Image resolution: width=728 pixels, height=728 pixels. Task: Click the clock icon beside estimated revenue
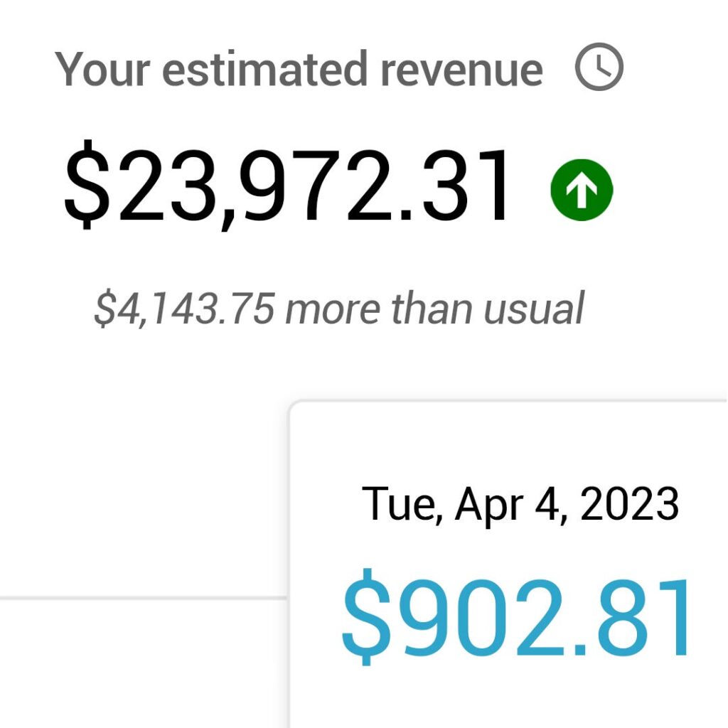[x=599, y=67]
